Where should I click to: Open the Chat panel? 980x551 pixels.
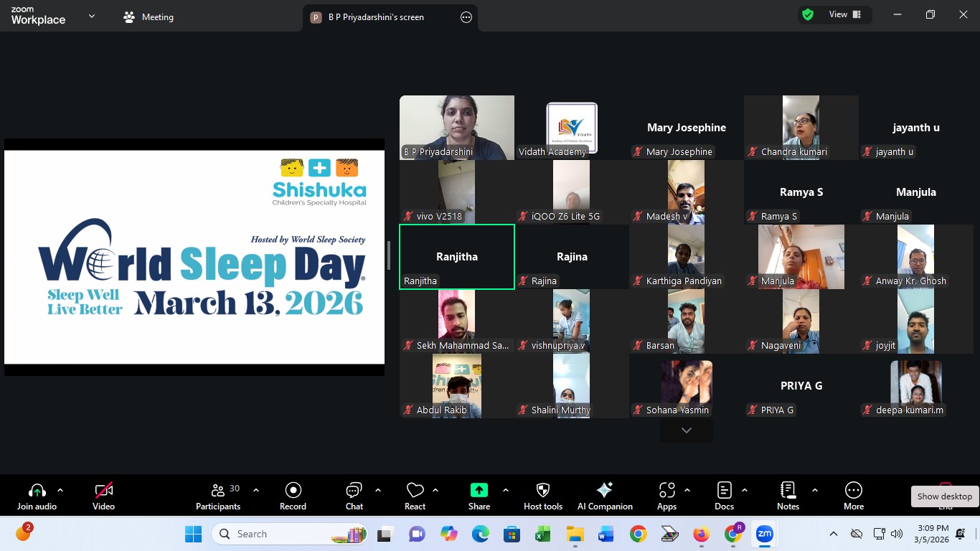354,496
